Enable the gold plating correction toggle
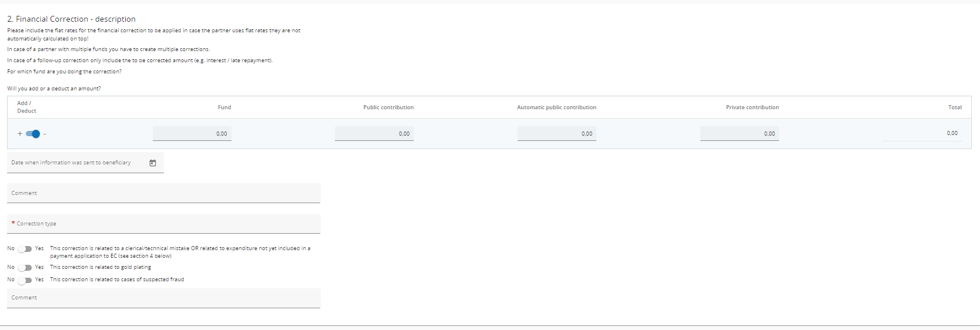 coord(25,268)
